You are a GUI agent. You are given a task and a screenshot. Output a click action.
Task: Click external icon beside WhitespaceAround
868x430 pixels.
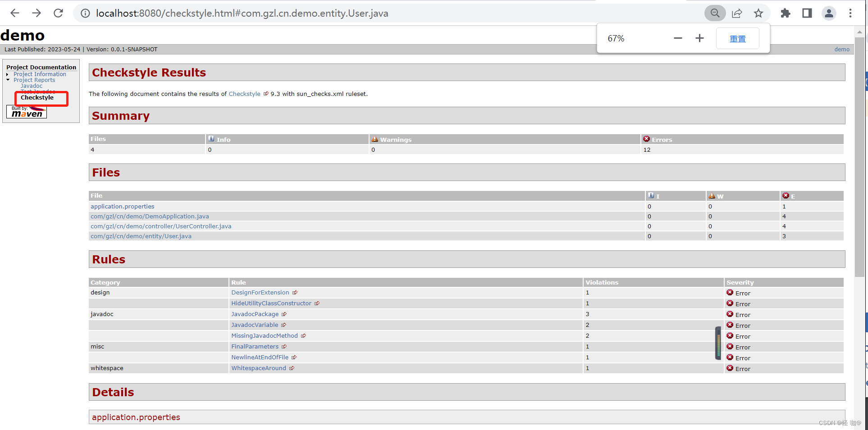coord(292,368)
